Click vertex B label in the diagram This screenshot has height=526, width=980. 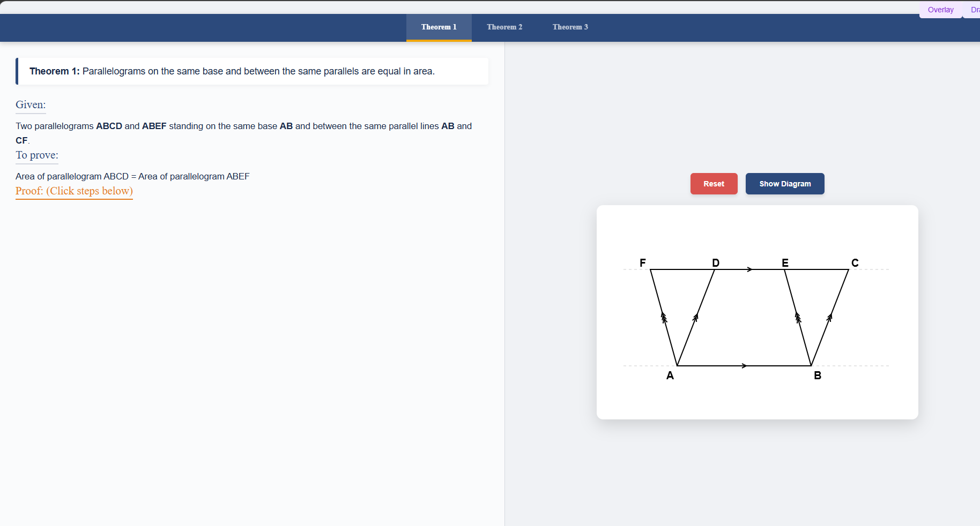817,375
